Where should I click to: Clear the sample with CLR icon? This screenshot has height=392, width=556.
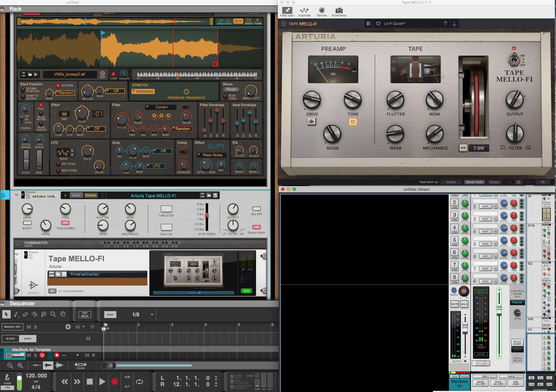(x=102, y=74)
